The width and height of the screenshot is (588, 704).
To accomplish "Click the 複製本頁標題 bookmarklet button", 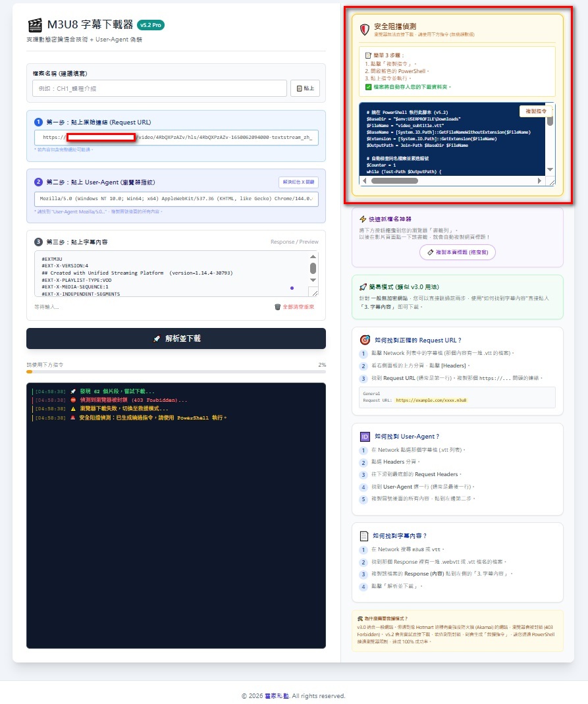I will (x=457, y=252).
